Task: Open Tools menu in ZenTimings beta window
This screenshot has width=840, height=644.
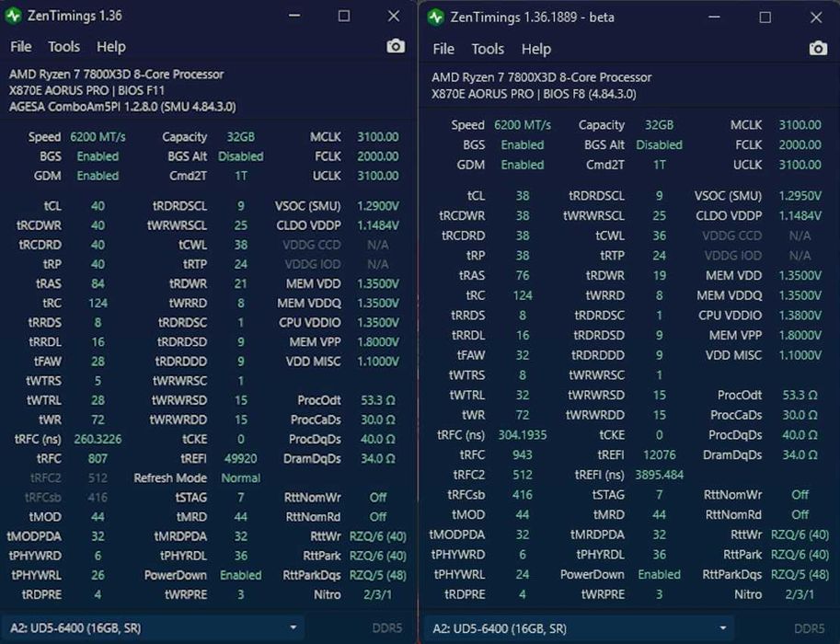Action: 488,50
